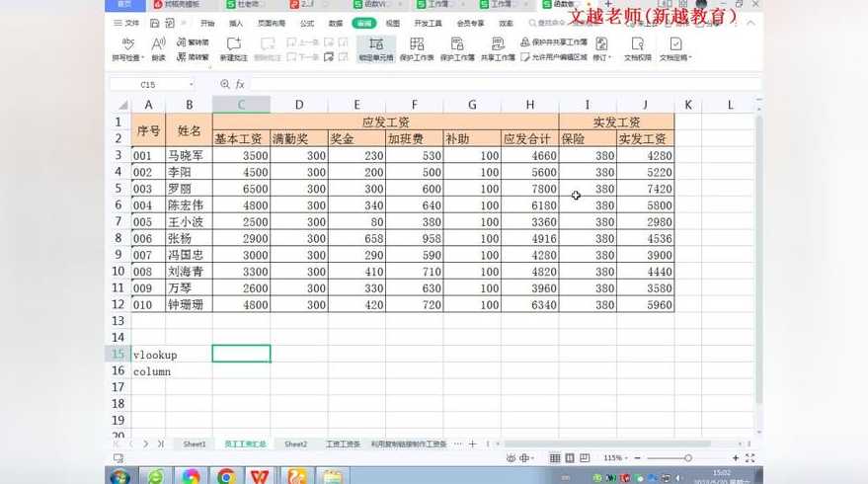Go to next sheet using navigation arrow
The height and width of the screenshot is (484, 868).
click(x=145, y=444)
